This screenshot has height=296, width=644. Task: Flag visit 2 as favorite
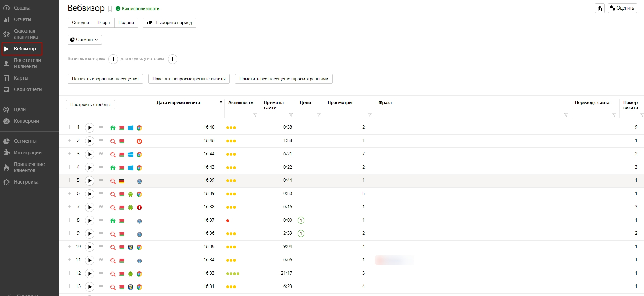[101, 141]
